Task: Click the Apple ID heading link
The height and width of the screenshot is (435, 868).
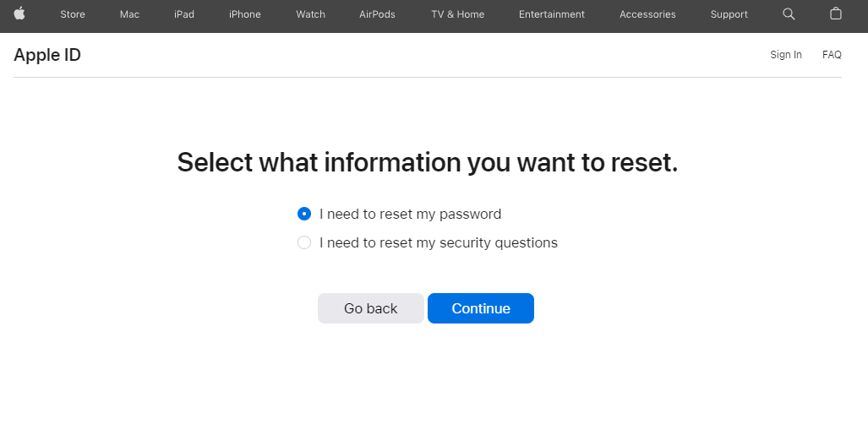Action: pos(47,55)
